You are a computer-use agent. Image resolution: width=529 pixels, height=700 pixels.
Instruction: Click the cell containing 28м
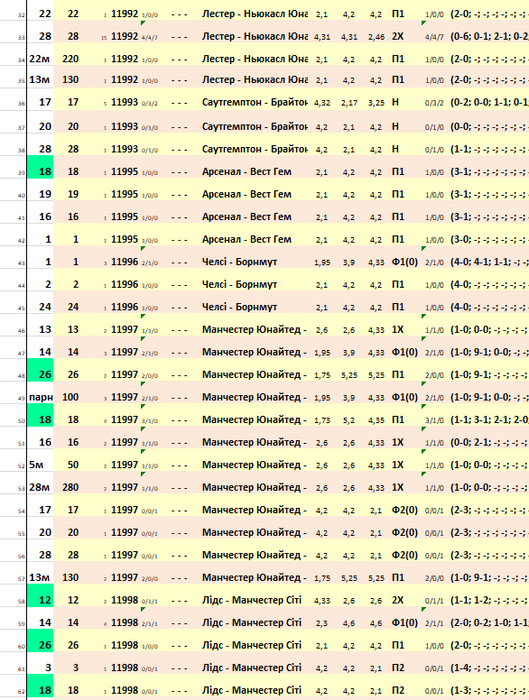(40, 487)
